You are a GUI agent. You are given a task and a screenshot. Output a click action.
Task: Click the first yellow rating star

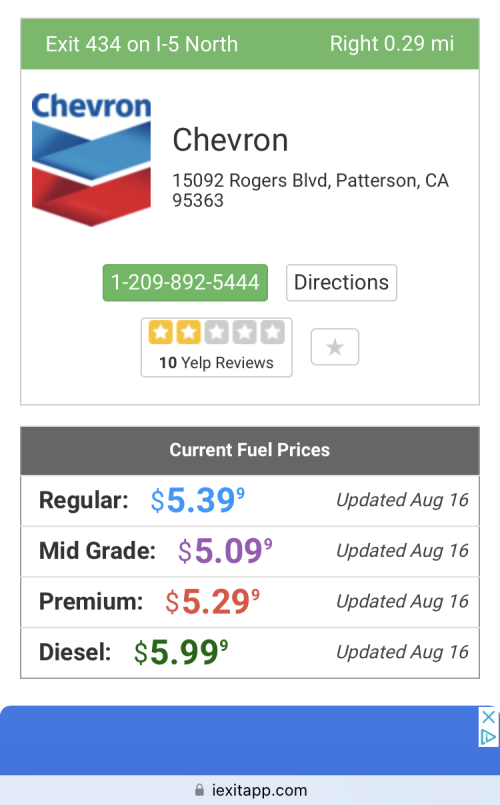[161, 332]
